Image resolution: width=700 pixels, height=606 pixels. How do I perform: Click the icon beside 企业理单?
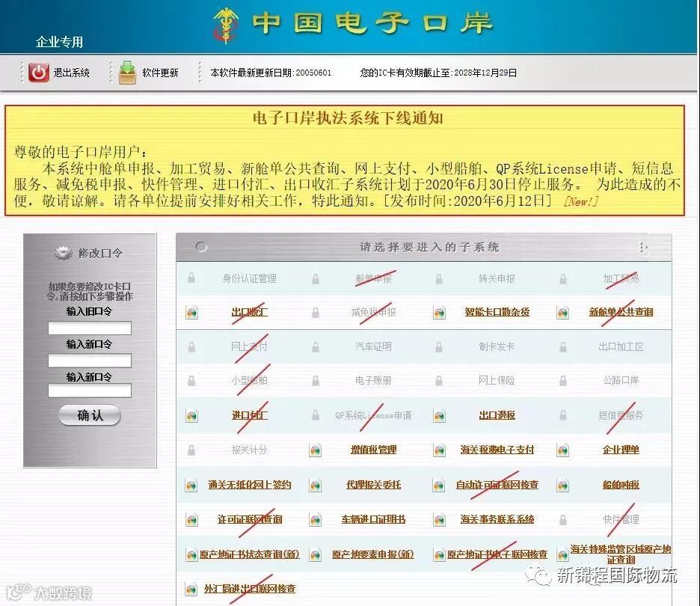point(563,450)
